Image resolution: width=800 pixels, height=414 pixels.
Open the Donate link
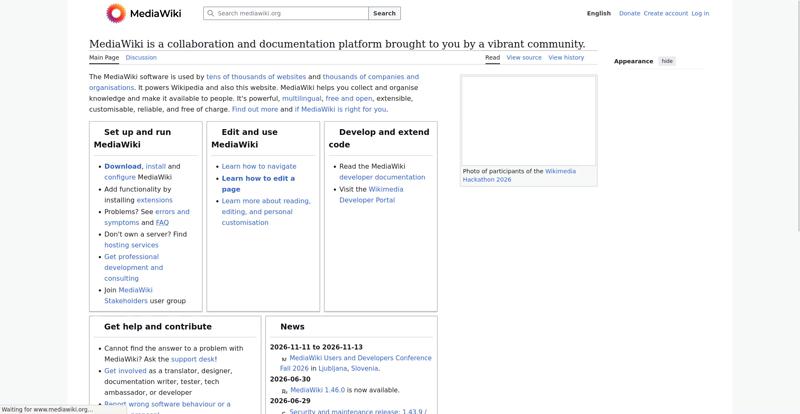point(630,14)
